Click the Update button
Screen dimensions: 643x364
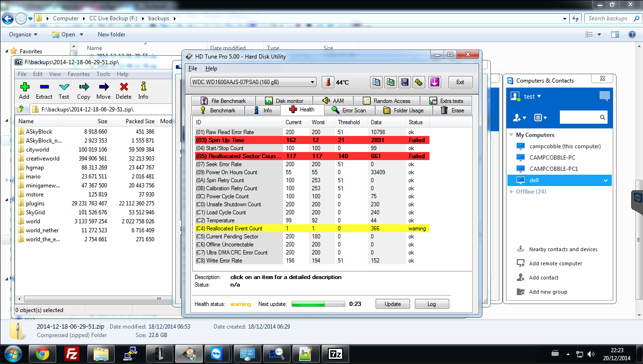tap(393, 304)
